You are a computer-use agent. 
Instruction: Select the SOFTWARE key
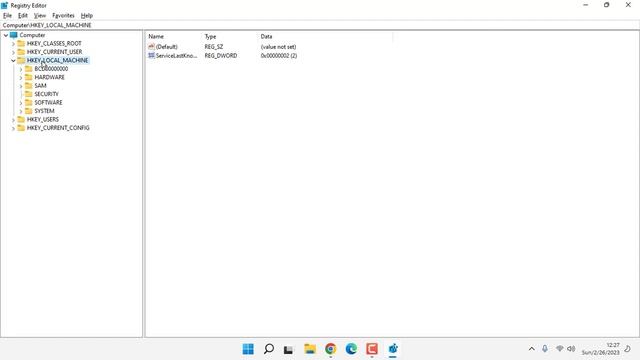(48, 102)
